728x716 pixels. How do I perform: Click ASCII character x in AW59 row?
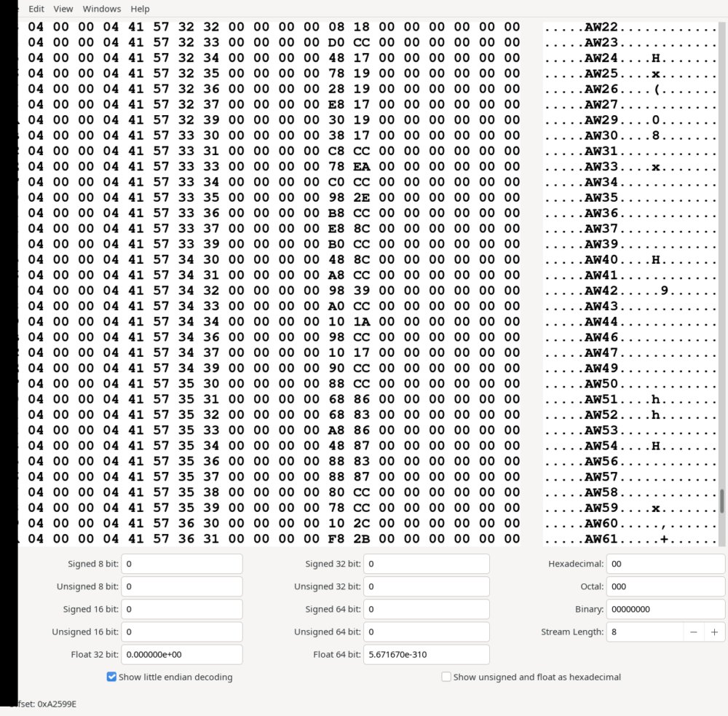coord(656,508)
